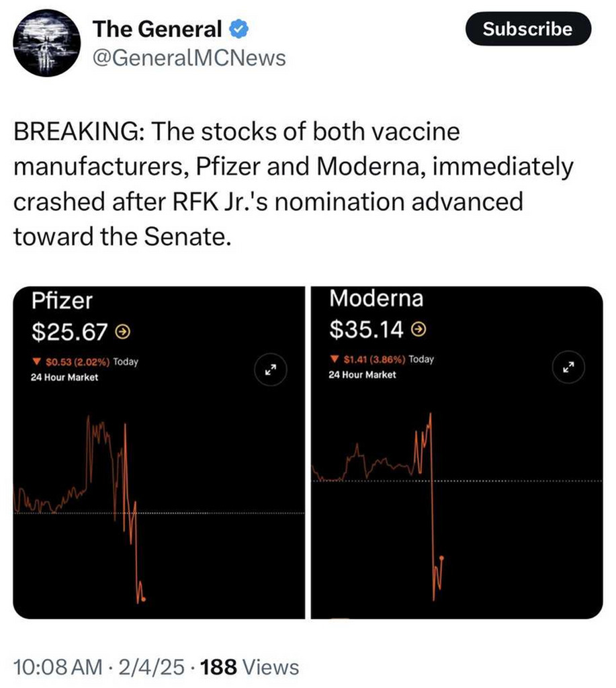
Task: Click the Moderna red down-triangle indicator
Action: (x=334, y=359)
